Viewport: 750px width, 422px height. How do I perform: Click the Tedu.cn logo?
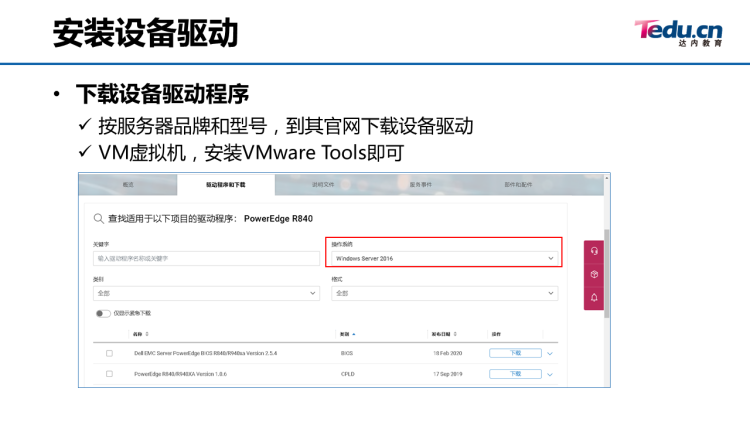[x=678, y=33]
